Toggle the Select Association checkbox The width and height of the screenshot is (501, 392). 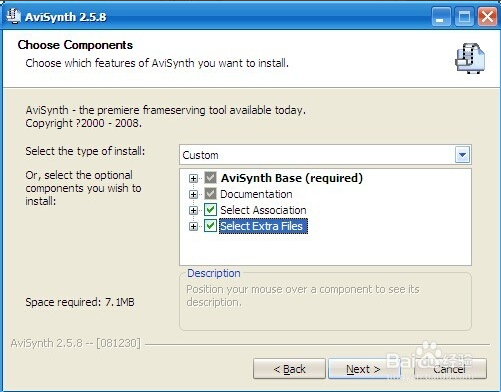pyautogui.click(x=210, y=210)
